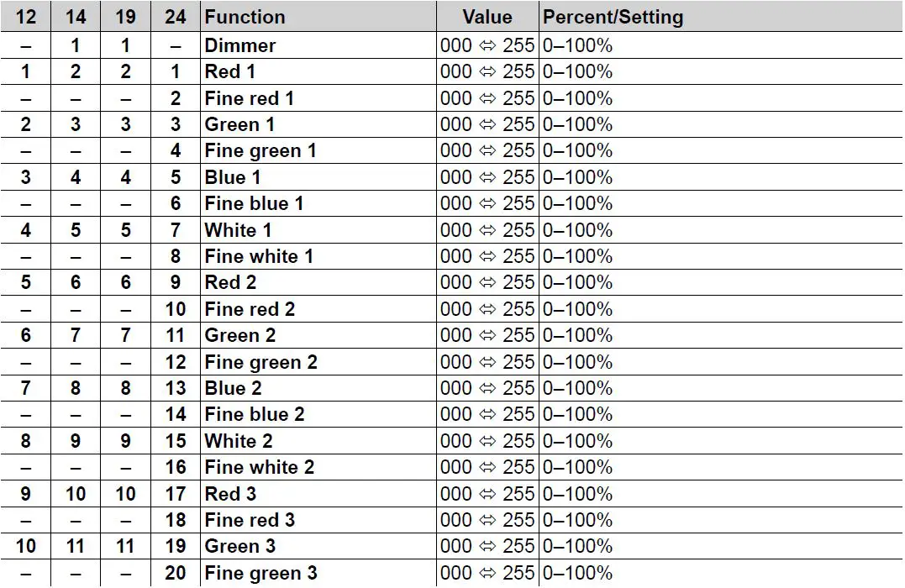This screenshot has width=905, height=588.
Task: Click the Red 3 function cell
Action: click(x=231, y=494)
